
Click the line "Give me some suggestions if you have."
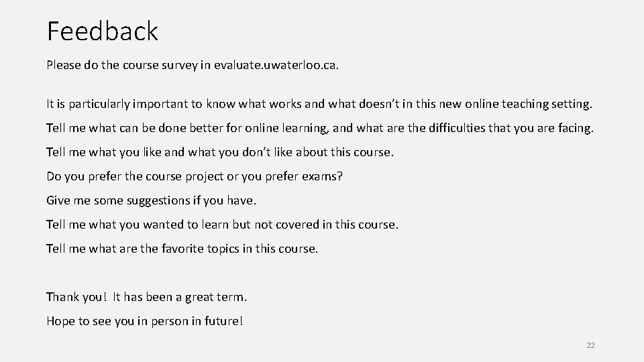pyautogui.click(x=152, y=200)
